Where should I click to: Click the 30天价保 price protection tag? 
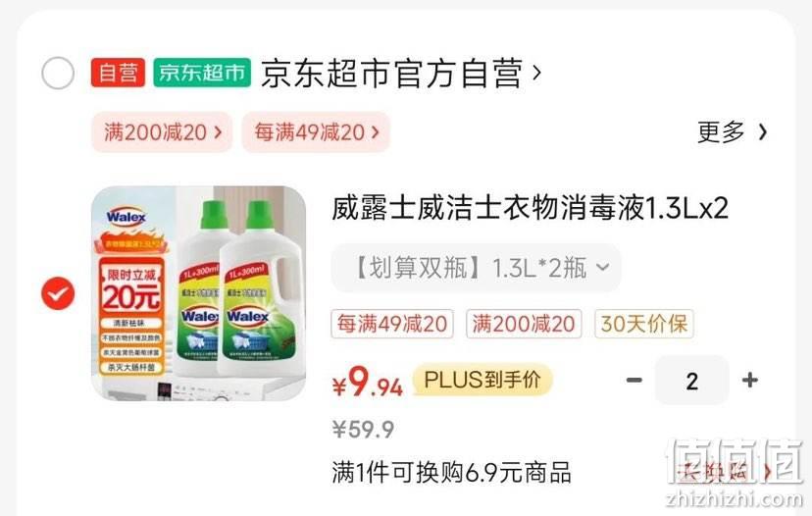click(643, 324)
